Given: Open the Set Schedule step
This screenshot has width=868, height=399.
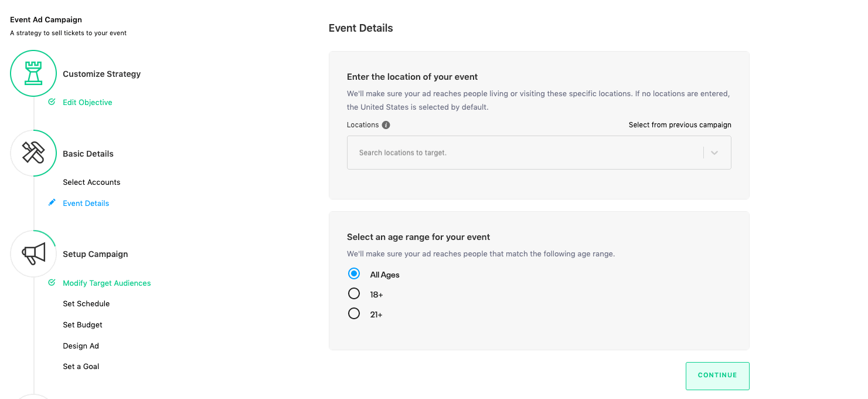Looking at the screenshot, I should 86,304.
